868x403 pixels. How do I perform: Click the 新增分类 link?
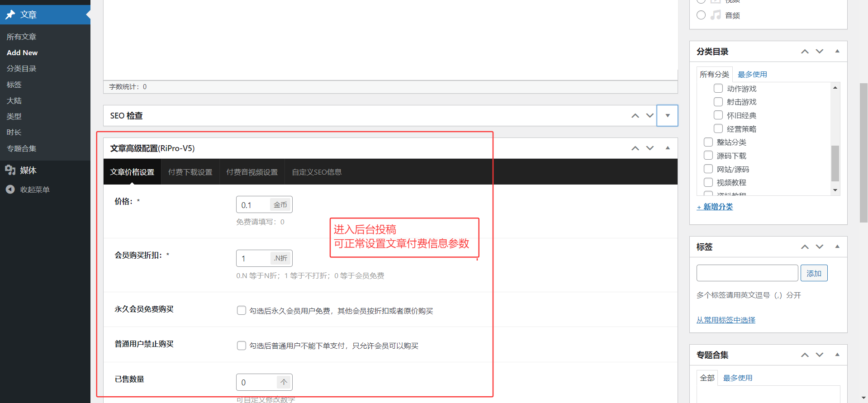715,207
